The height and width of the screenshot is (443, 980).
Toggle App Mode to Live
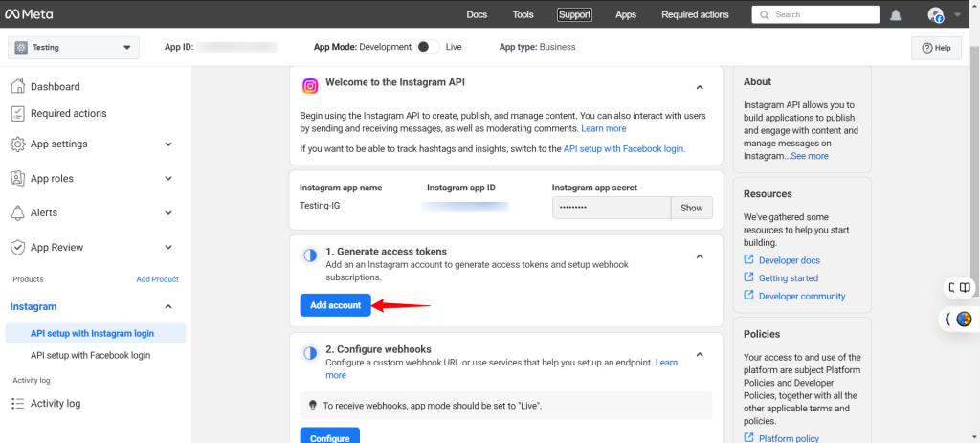[429, 47]
